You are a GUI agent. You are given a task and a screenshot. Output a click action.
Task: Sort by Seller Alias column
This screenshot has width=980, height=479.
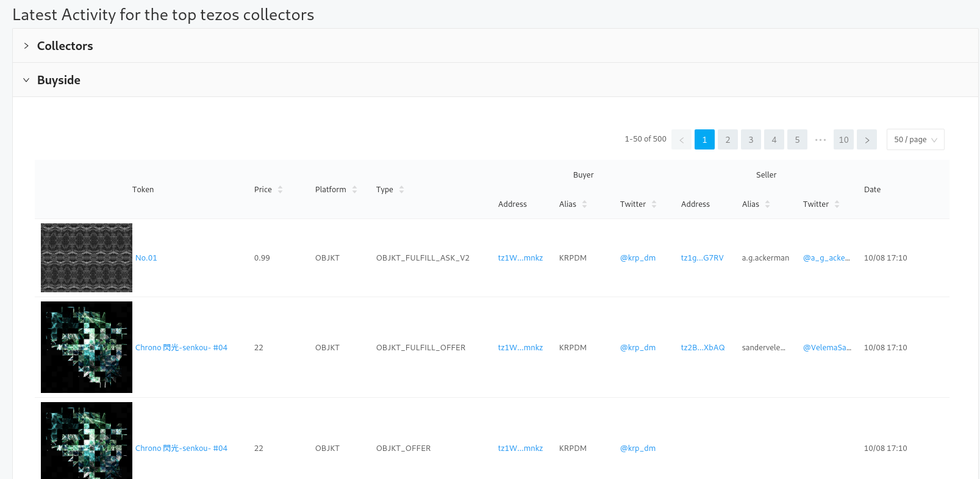coord(756,204)
